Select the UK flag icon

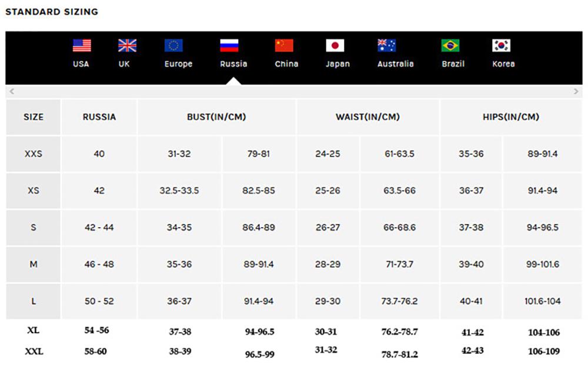coord(127,45)
